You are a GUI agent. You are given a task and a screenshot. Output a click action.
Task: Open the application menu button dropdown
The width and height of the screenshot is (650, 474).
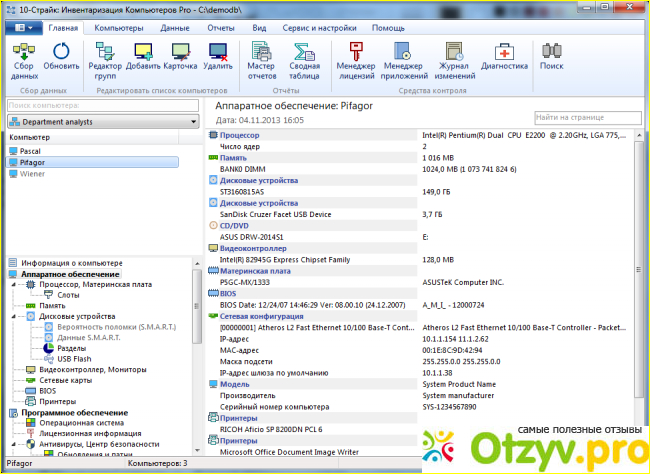click(x=22, y=28)
